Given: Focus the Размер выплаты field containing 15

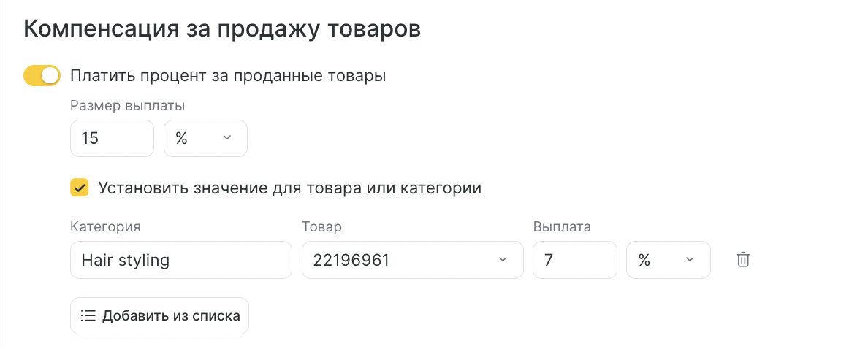Looking at the screenshot, I should tap(112, 138).
